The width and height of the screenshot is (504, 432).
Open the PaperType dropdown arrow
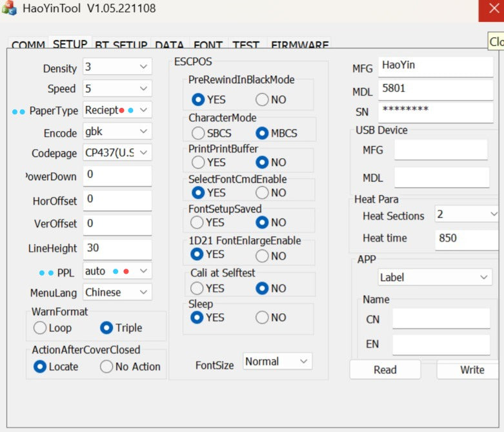(143, 110)
